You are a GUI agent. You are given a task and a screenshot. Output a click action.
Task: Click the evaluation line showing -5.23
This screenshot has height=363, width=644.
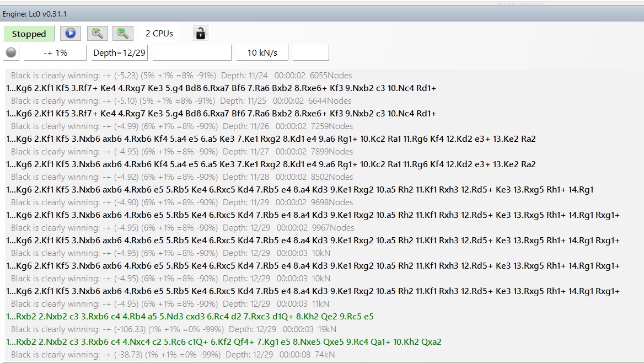(181, 76)
